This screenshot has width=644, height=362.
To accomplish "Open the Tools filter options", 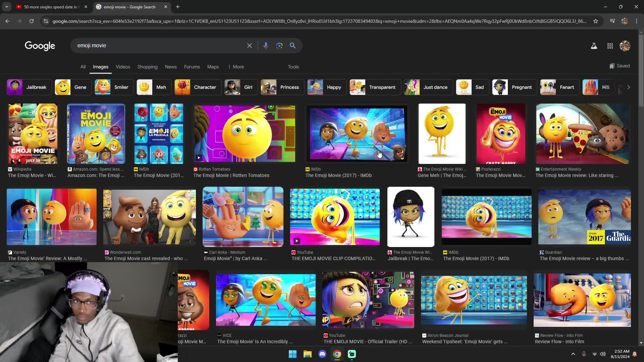I will point(293,67).
